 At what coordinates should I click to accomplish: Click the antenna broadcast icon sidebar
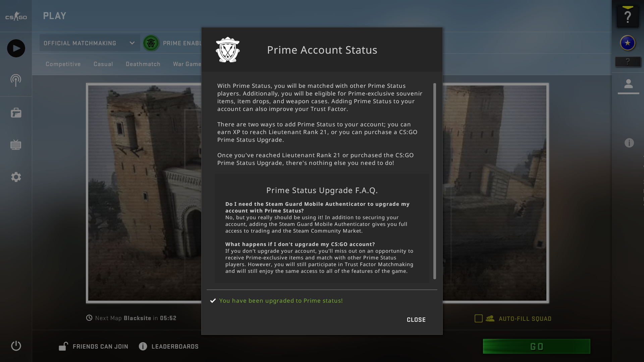pyautogui.click(x=16, y=79)
